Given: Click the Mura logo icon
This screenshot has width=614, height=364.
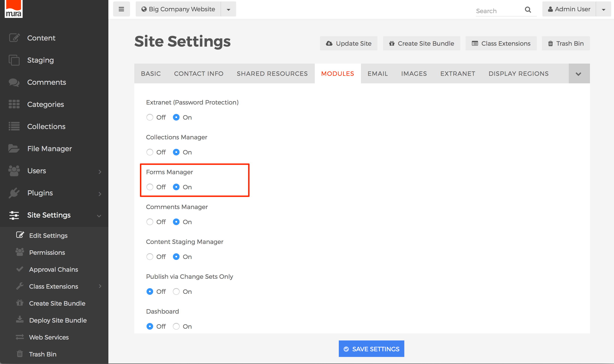Looking at the screenshot, I should tap(13, 9).
